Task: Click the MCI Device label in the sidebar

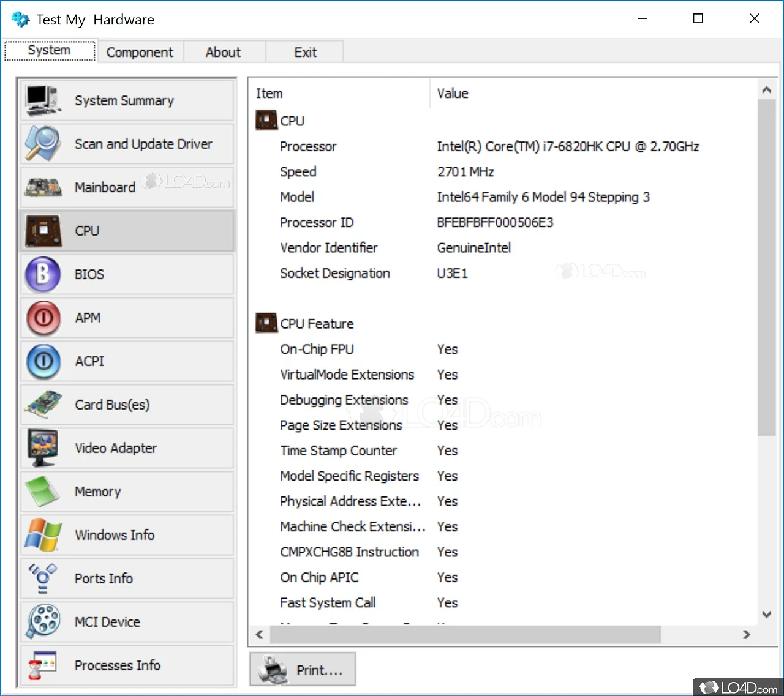Action: (x=107, y=622)
